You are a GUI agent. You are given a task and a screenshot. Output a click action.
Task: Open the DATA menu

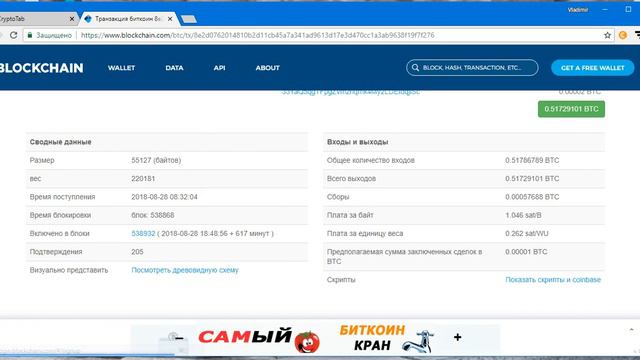click(x=174, y=68)
